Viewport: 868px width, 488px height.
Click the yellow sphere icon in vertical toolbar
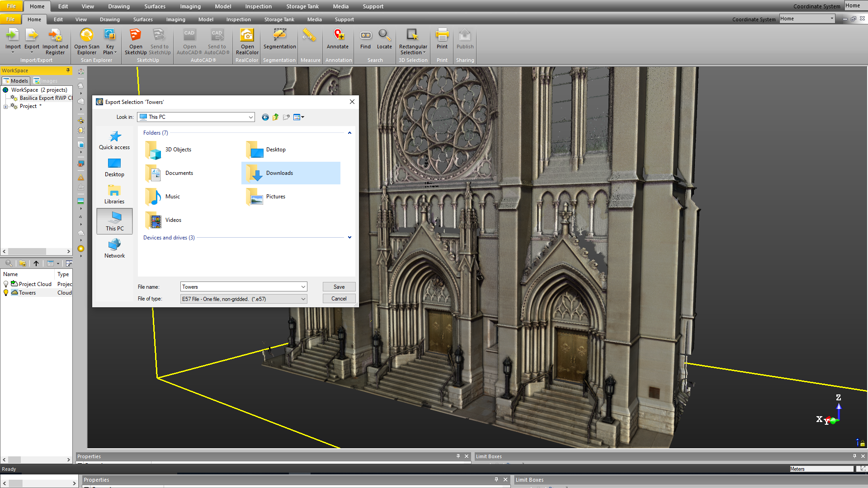[x=81, y=249]
